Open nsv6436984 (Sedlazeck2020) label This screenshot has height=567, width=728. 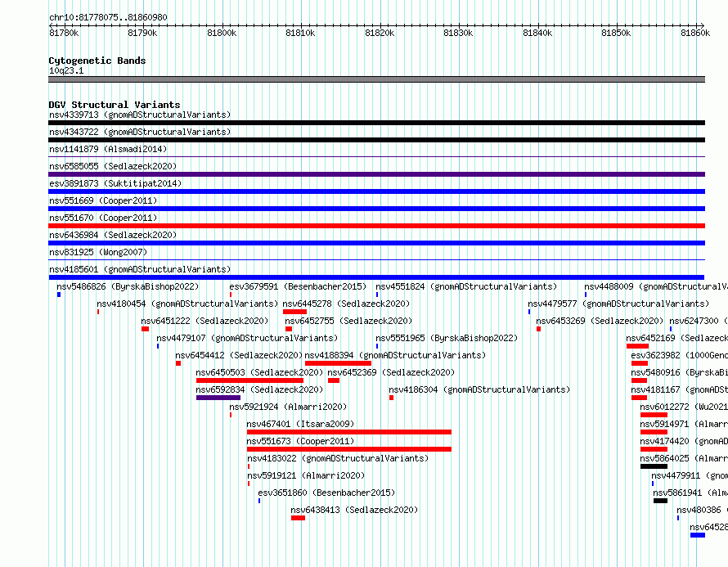point(113,235)
